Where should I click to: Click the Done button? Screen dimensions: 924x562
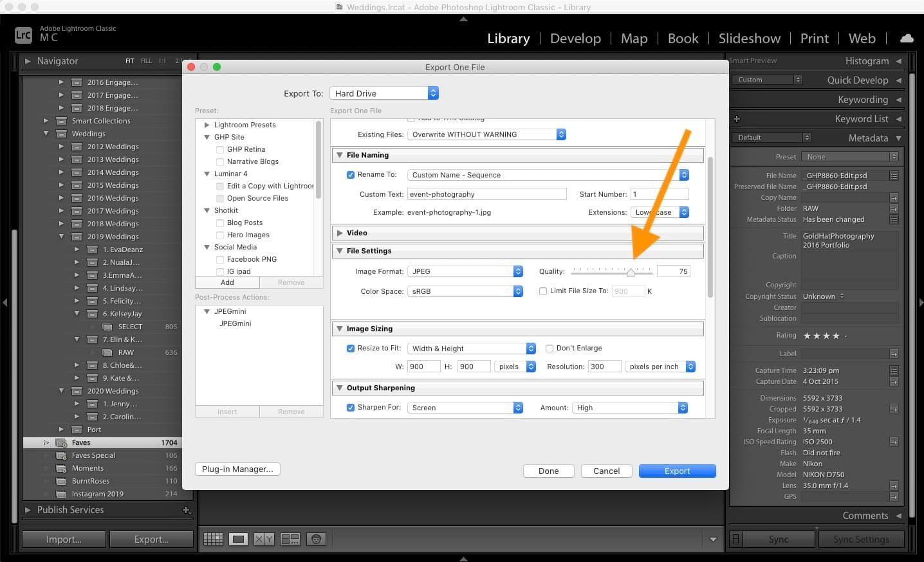[x=548, y=471]
